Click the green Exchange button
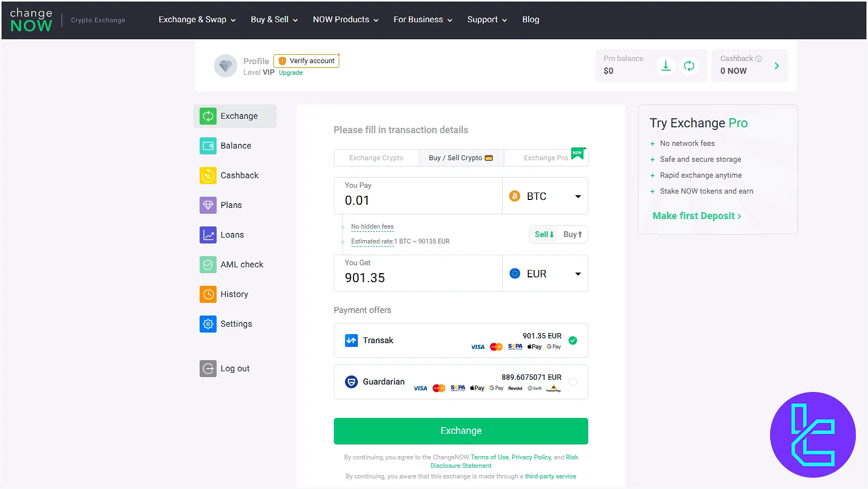Screen dimensions: 868x489 coord(461,431)
